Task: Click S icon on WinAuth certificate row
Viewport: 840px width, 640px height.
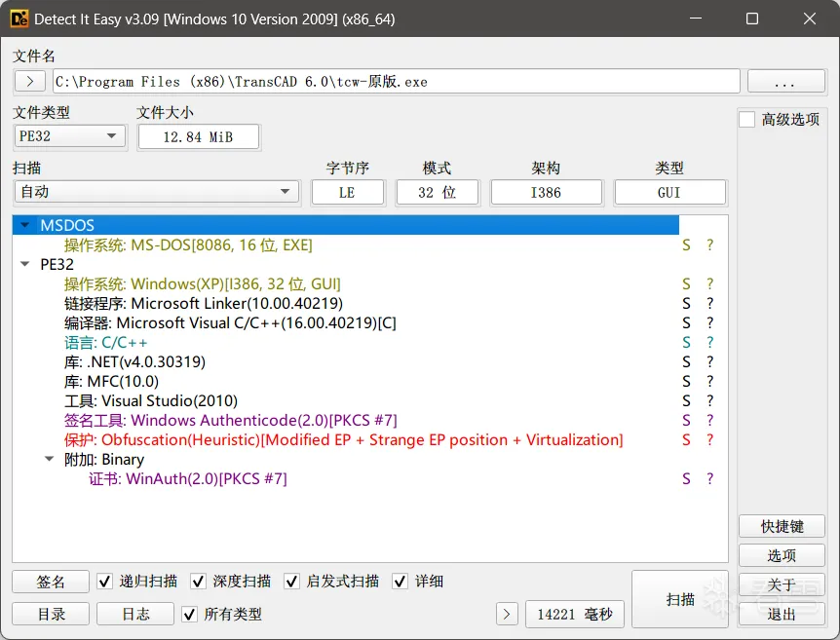Action: click(686, 479)
